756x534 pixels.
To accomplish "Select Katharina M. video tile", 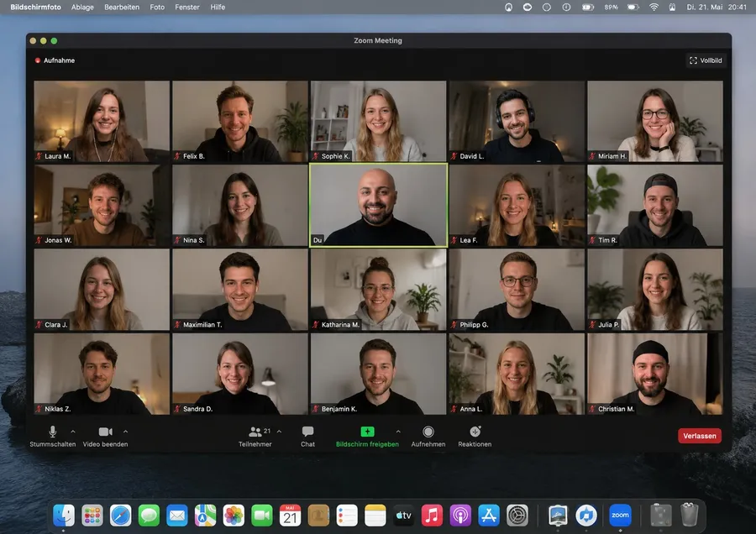I will (379, 290).
